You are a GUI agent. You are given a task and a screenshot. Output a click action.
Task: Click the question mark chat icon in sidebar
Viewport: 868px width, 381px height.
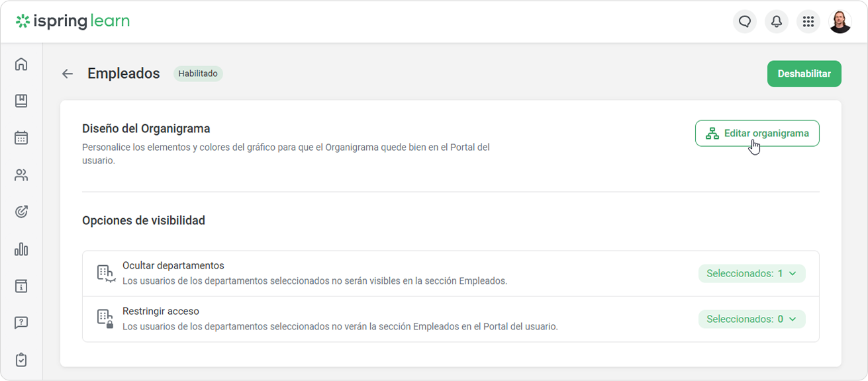tap(21, 323)
